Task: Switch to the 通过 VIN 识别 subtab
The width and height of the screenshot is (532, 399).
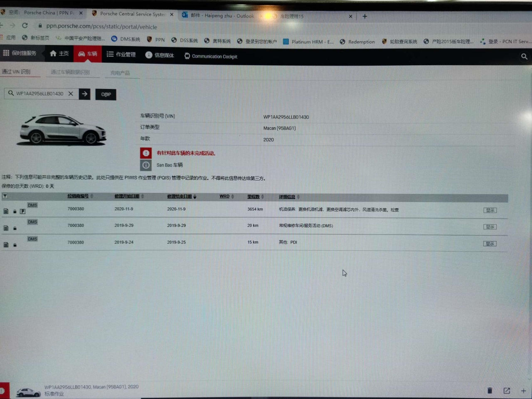Action: (16, 71)
